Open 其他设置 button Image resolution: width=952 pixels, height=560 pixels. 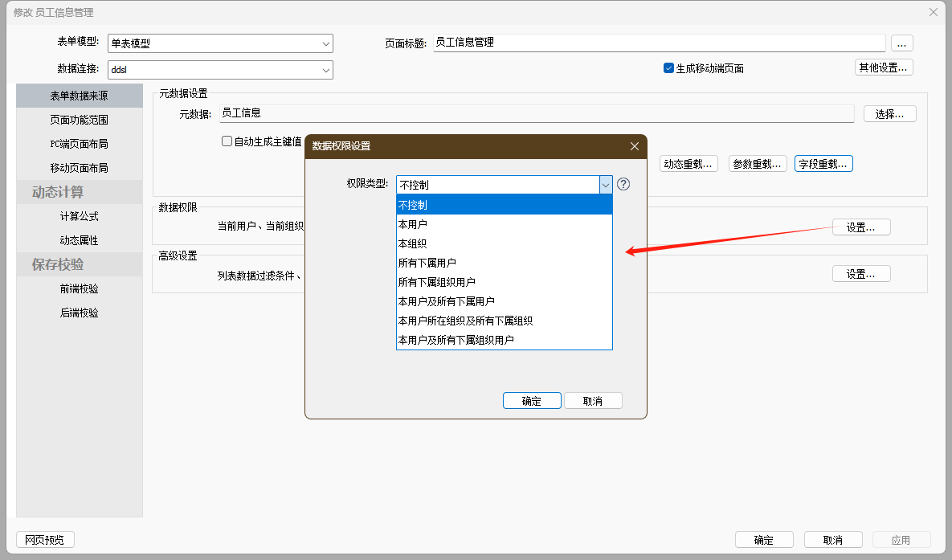[883, 67]
